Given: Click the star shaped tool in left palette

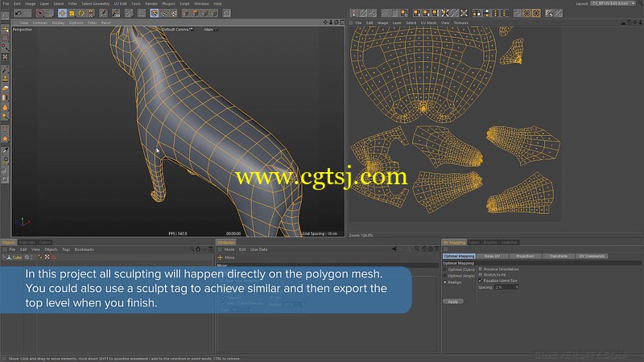Looking at the screenshot, I should click(x=6, y=138).
